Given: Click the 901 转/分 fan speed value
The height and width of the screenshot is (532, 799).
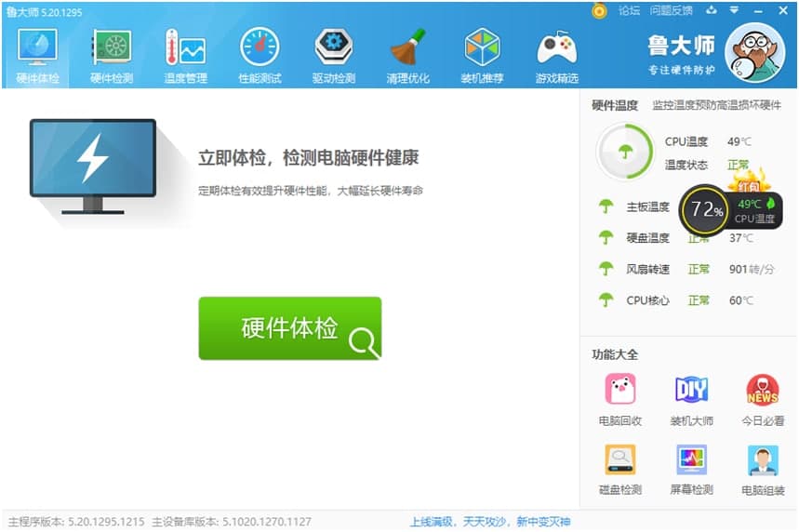Looking at the screenshot, I should click(752, 269).
